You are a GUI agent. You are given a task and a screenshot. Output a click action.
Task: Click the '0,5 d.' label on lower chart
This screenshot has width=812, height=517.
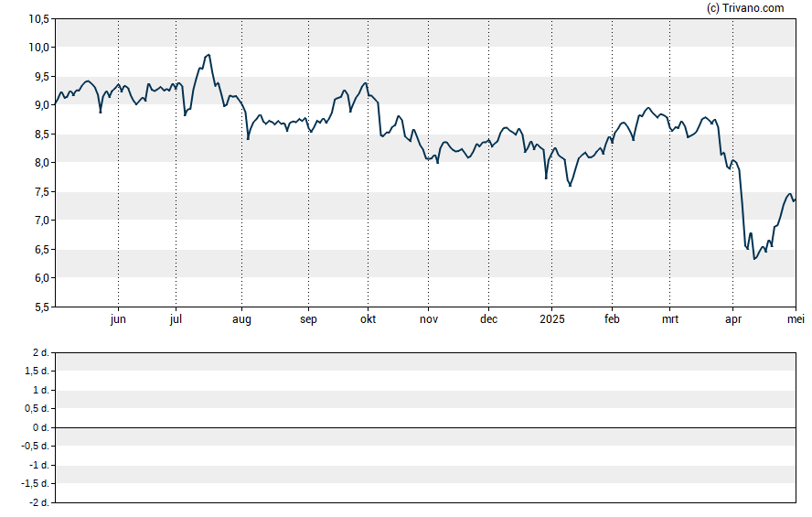37,409
